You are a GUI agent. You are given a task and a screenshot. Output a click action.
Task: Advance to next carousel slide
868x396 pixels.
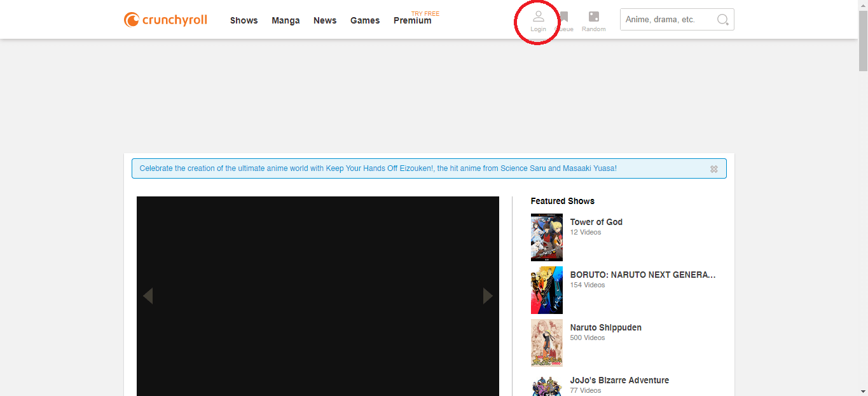click(488, 296)
